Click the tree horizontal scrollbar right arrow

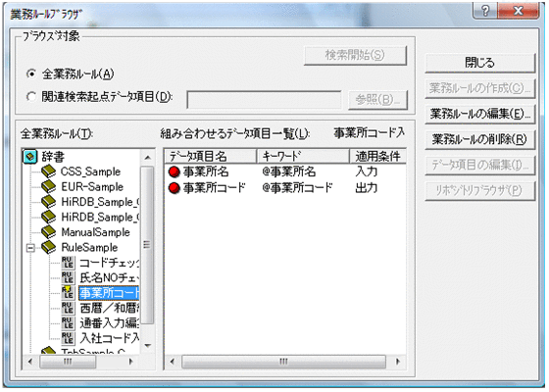coord(131,362)
